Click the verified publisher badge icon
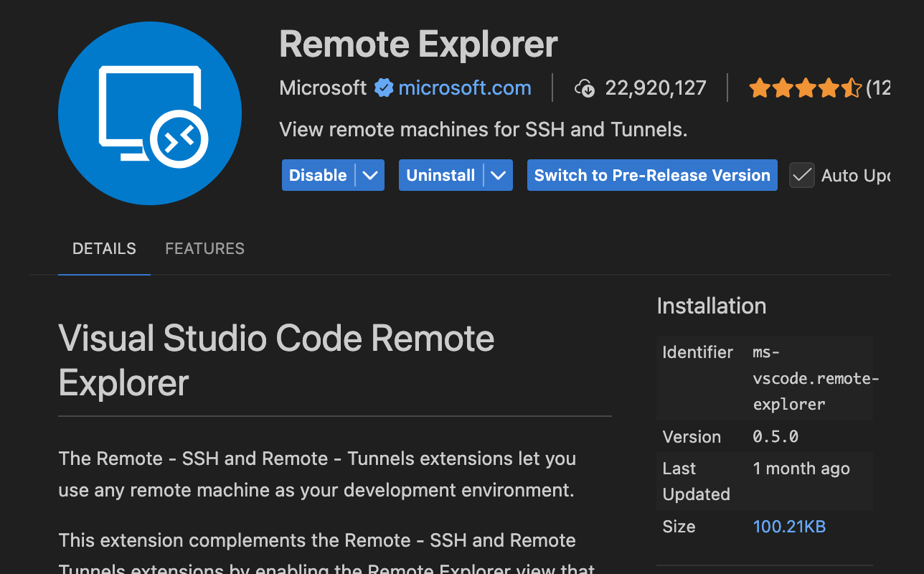924x574 pixels. tap(384, 88)
